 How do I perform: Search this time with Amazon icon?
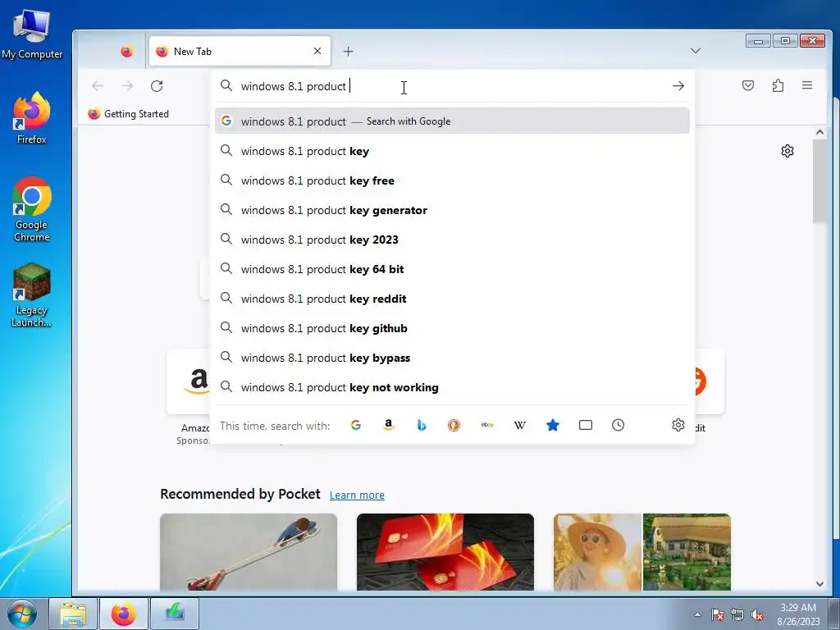388,426
